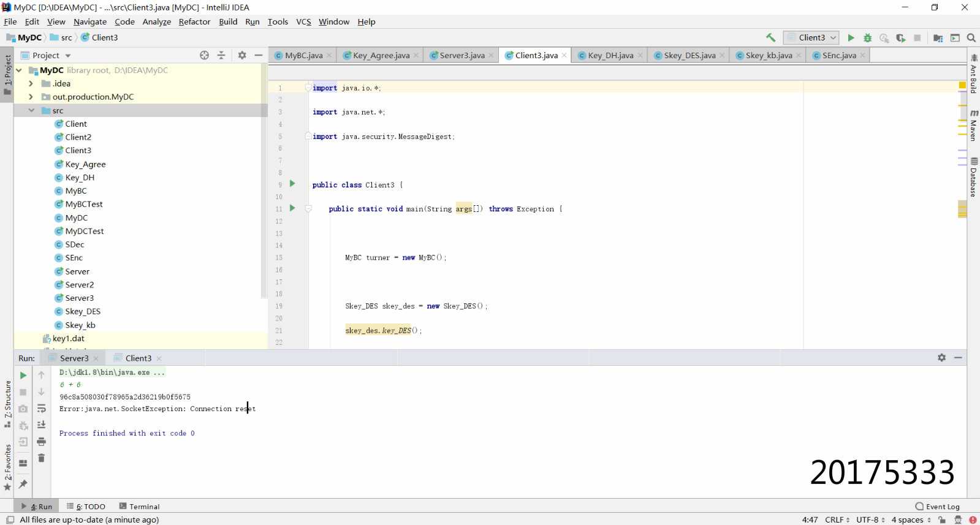Toggle the Database side panel
The image size is (980, 525).
click(973, 177)
